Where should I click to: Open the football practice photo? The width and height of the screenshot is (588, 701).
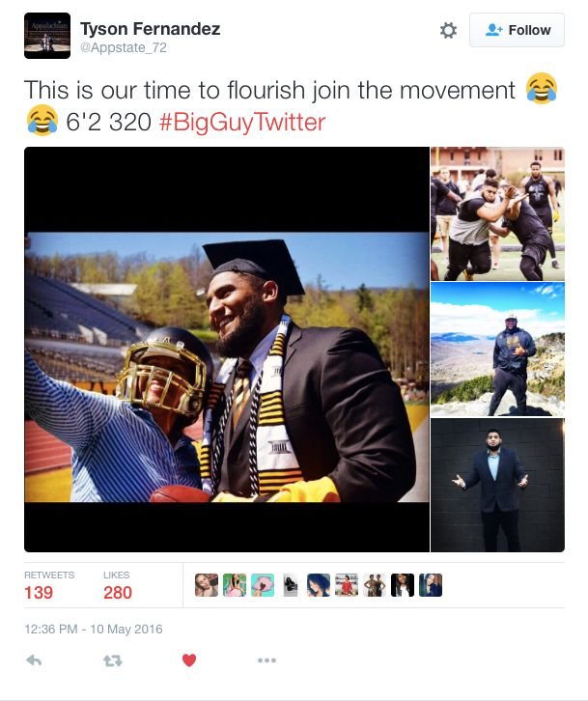click(x=497, y=213)
